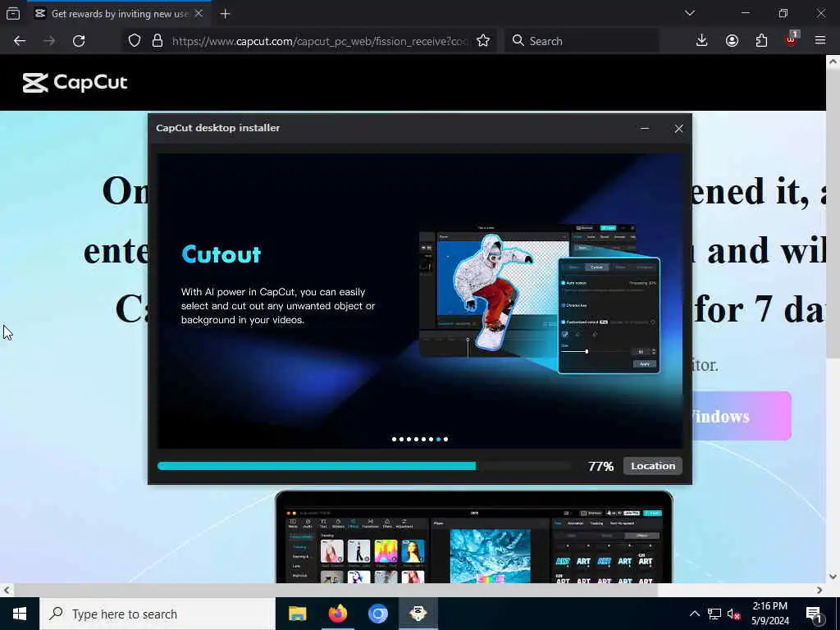Click the horizontal page scrollbar
This screenshot has height=630, width=840.
click(336, 590)
